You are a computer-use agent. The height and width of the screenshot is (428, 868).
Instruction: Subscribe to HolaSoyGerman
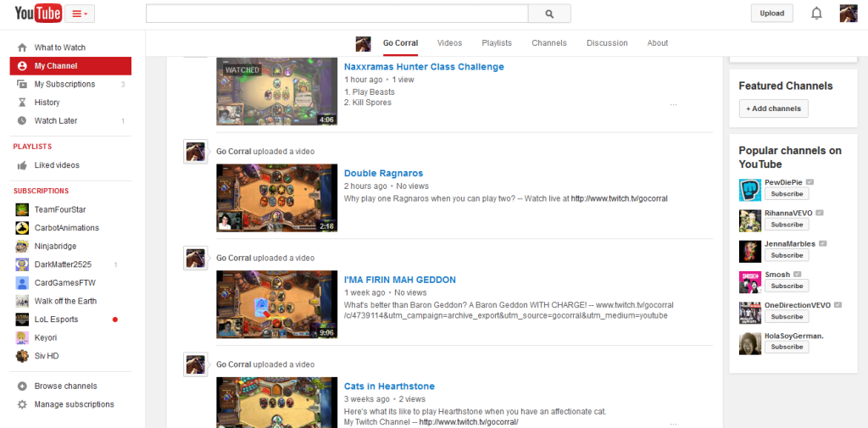(787, 347)
